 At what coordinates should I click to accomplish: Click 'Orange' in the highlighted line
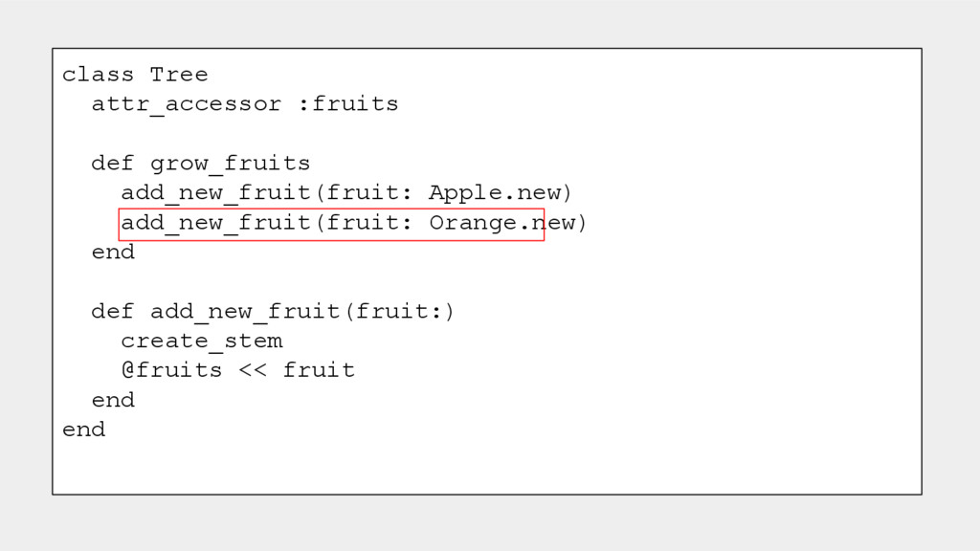[x=472, y=224]
